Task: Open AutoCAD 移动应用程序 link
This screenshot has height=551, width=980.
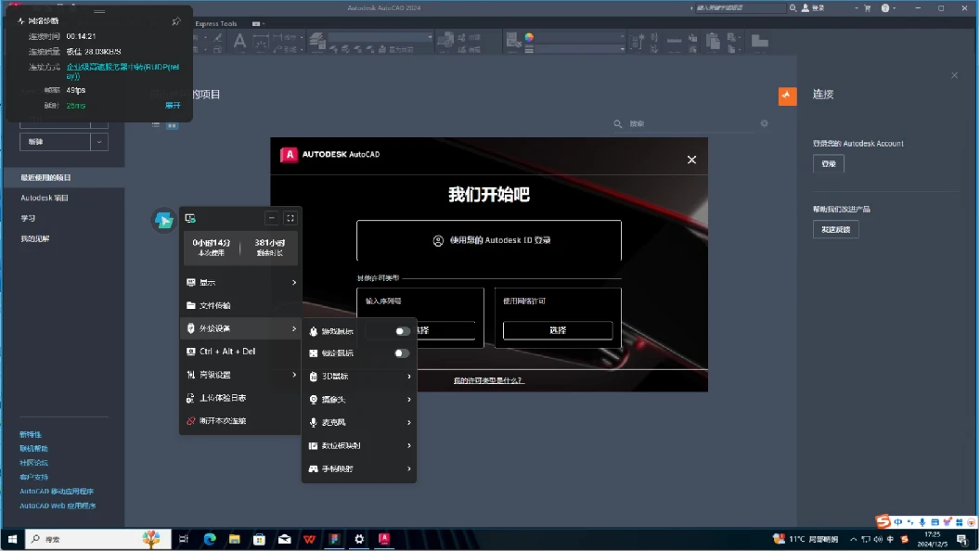Action: pos(57,492)
